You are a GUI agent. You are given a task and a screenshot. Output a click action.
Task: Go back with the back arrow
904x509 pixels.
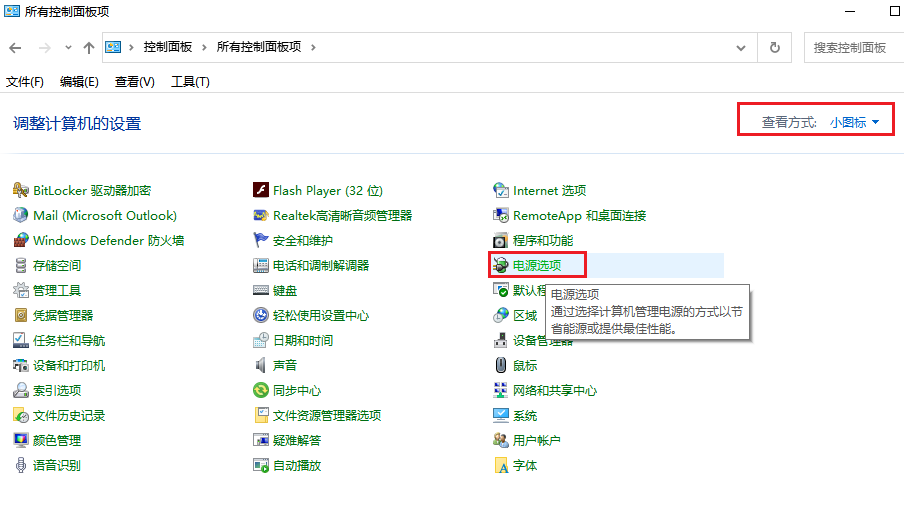[x=16, y=48]
